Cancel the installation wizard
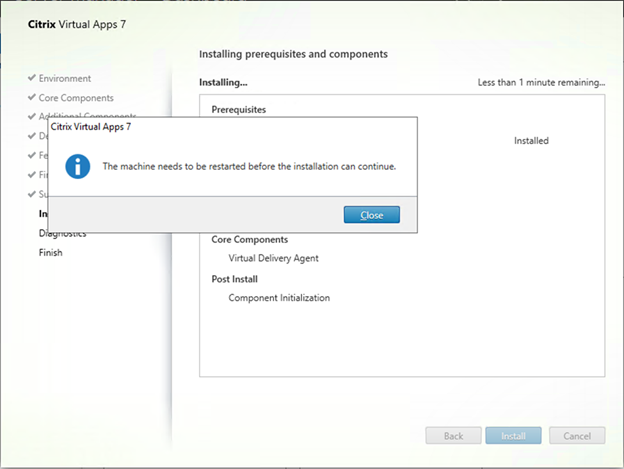624x469 pixels. click(x=577, y=436)
